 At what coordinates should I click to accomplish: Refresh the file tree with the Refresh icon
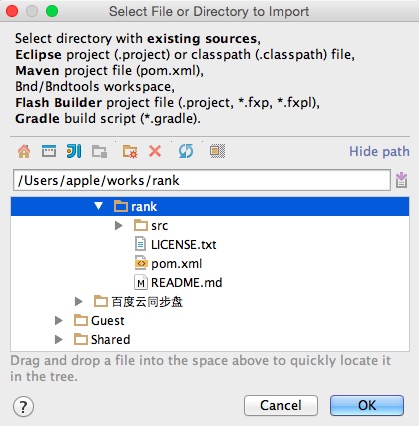pyautogui.click(x=186, y=151)
